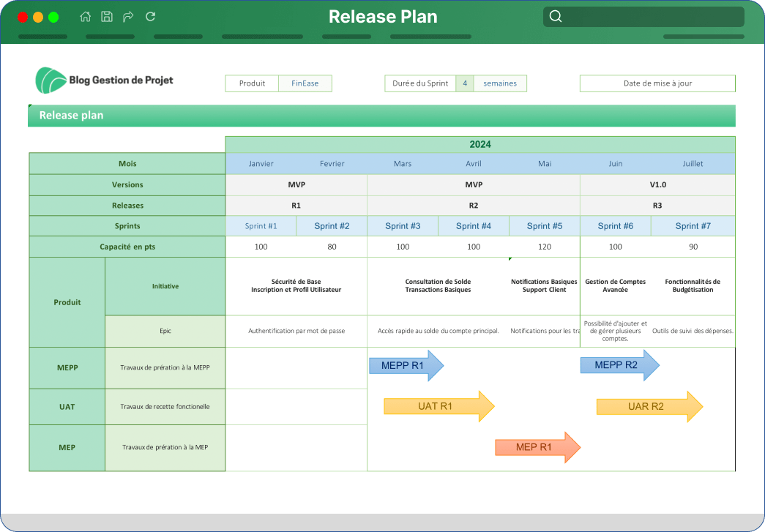
Task: Click the yellow minimize window button
Action: (38, 17)
